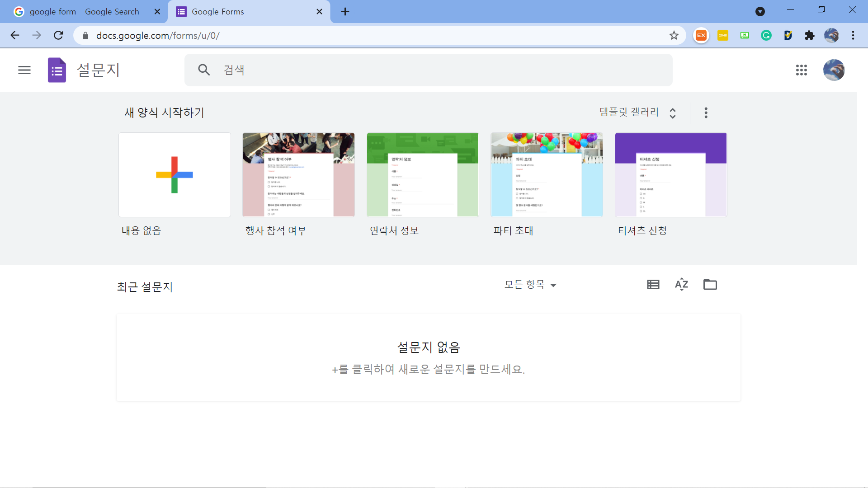Image resolution: width=868 pixels, height=488 pixels.
Task: Open the AZ sort options
Action: click(x=681, y=285)
